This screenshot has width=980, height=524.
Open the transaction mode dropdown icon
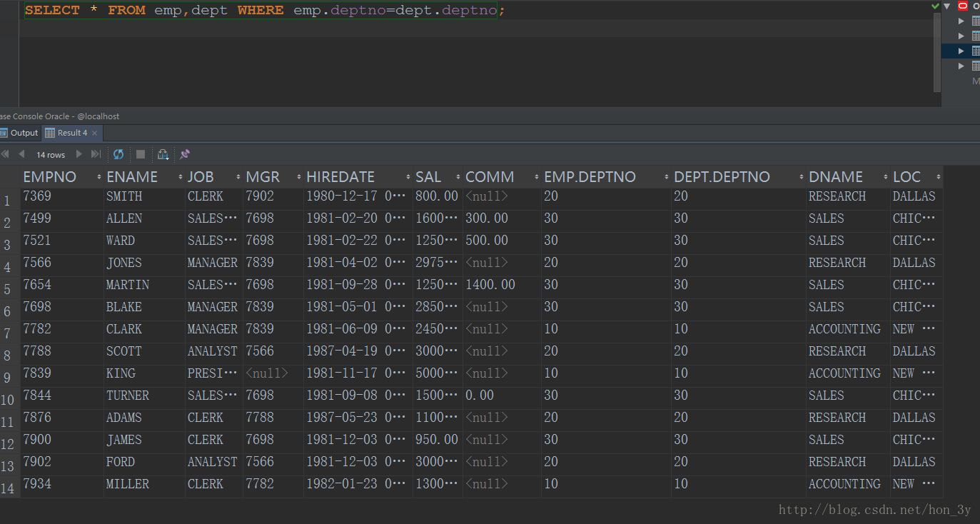click(x=163, y=154)
